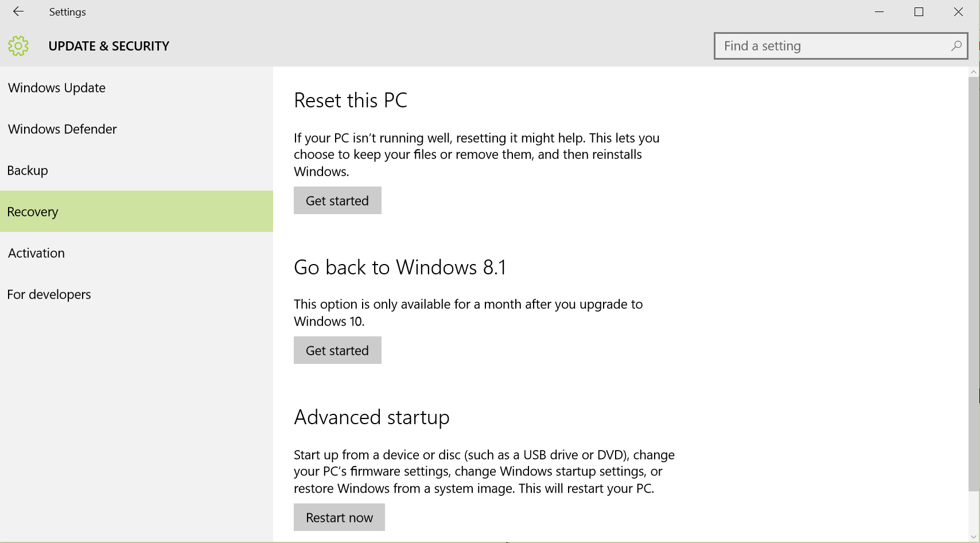Click Restart now under Advanced startup
The image size is (980, 543).
click(339, 517)
